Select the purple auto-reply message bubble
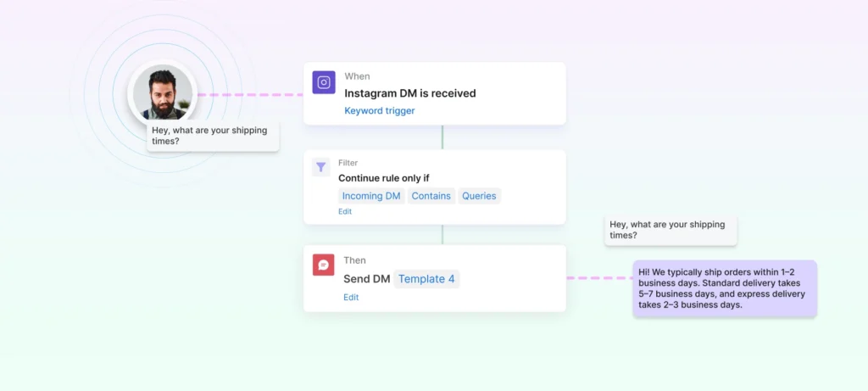The width and height of the screenshot is (868, 391). 724,288
